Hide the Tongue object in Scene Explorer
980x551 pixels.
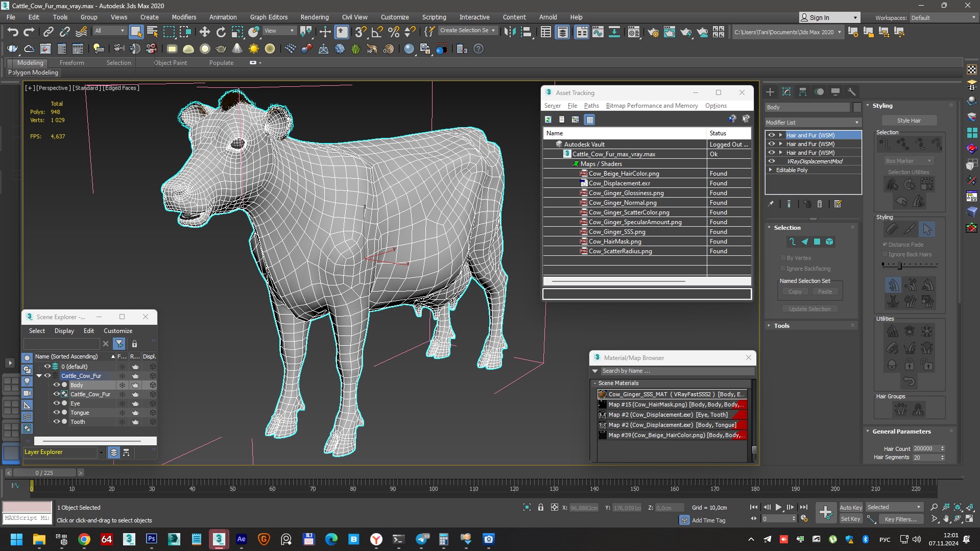pos(57,413)
